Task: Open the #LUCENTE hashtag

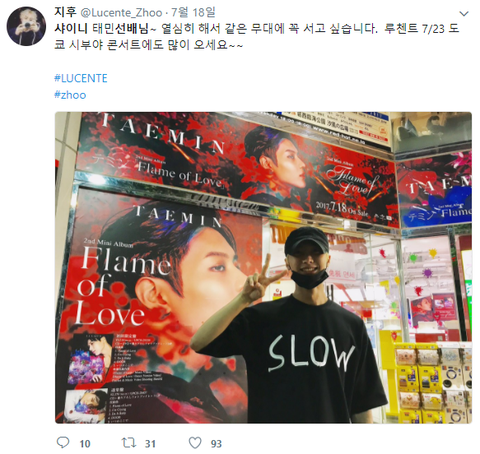Action: pyautogui.click(x=81, y=78)
